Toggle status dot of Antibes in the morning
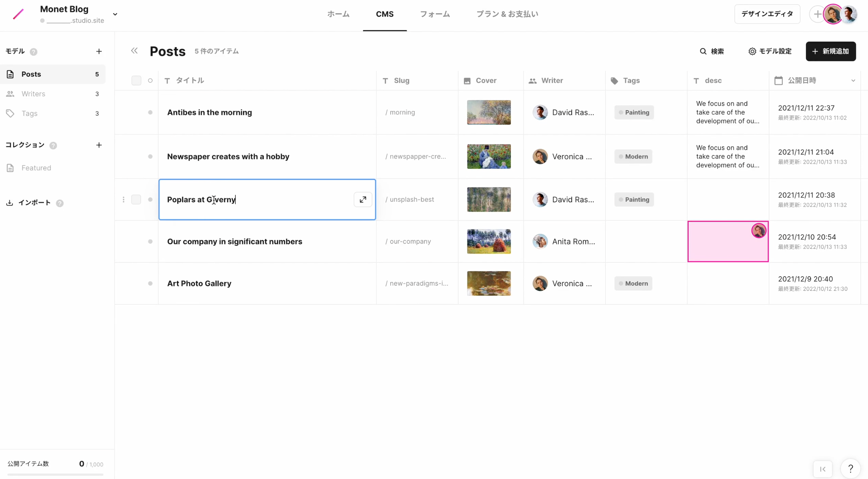The image size is (868, 479). 150,113
